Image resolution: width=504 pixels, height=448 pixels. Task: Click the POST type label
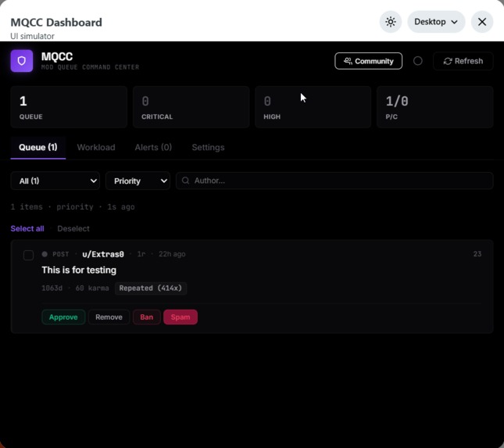click(x=61, y=254)
